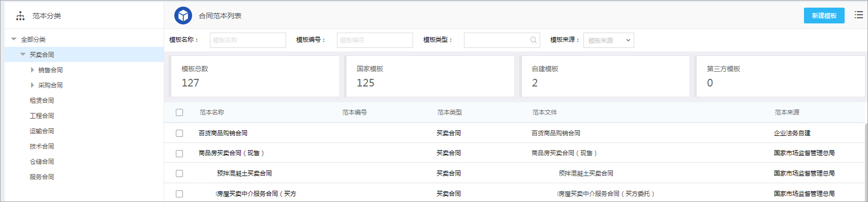The height and width of the screenshot is (202, 868).
Task: Collapse the 买卖合同 tree node arrow
Action: pyautogui.click(x=23, y=54)
